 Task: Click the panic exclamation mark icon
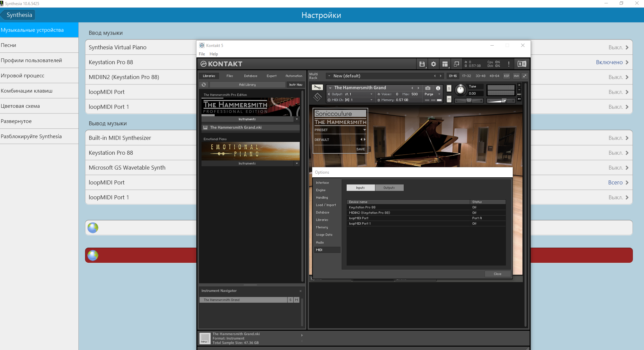tap(509, 64)
